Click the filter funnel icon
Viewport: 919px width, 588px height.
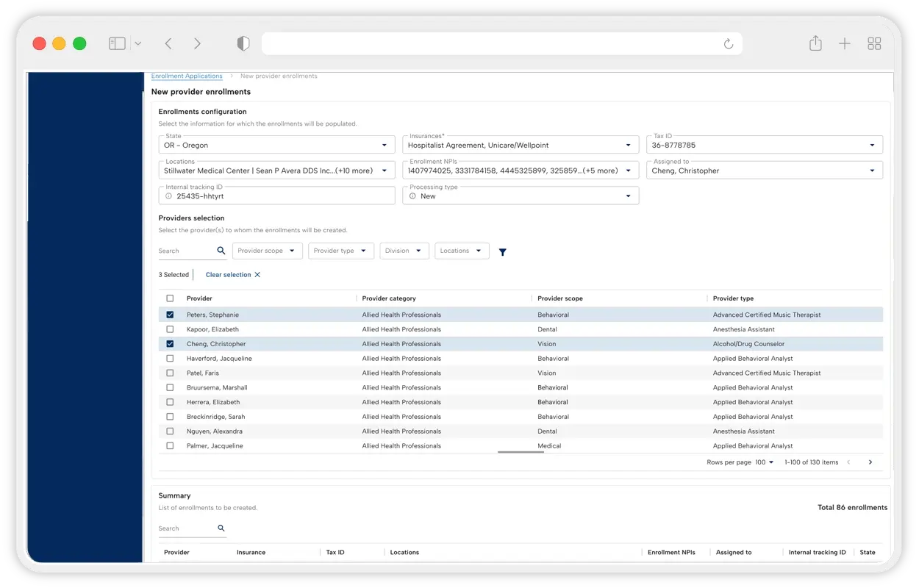[x=503, y=252]
